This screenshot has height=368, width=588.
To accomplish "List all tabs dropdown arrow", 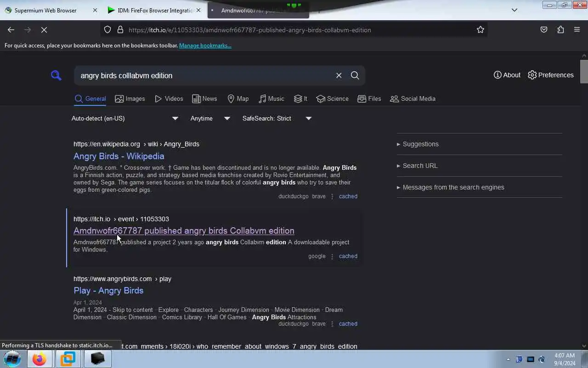I will (514, 10).
